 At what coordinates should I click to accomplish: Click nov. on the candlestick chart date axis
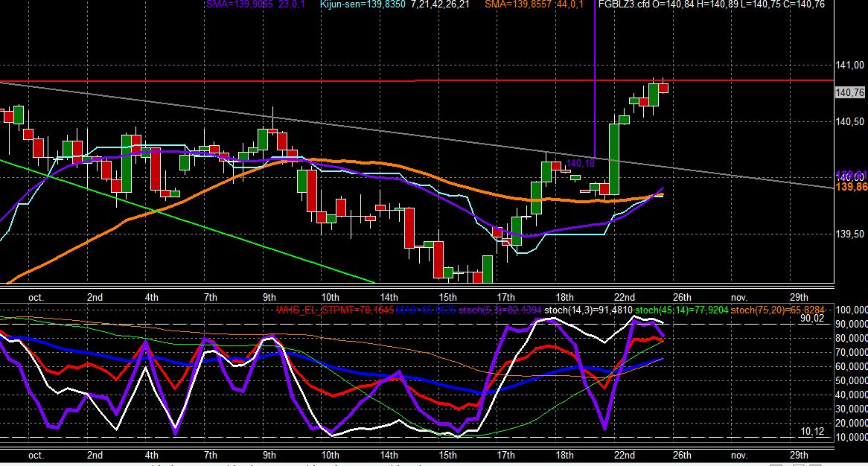coord(739,297)
